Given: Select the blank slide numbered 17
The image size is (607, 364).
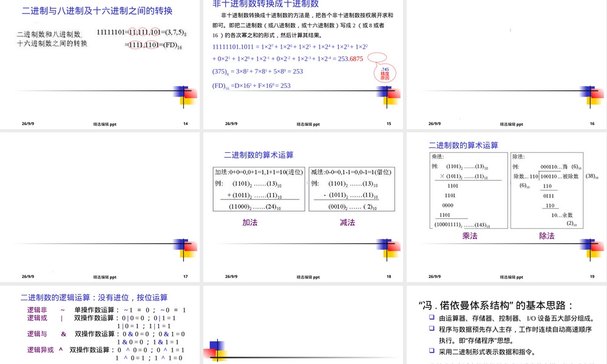Looking at the screenshot, I should [x=100, y=207].
